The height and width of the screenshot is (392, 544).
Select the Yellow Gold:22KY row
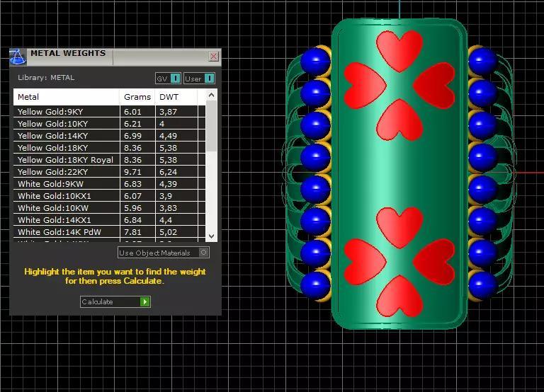tap(109, 172)
